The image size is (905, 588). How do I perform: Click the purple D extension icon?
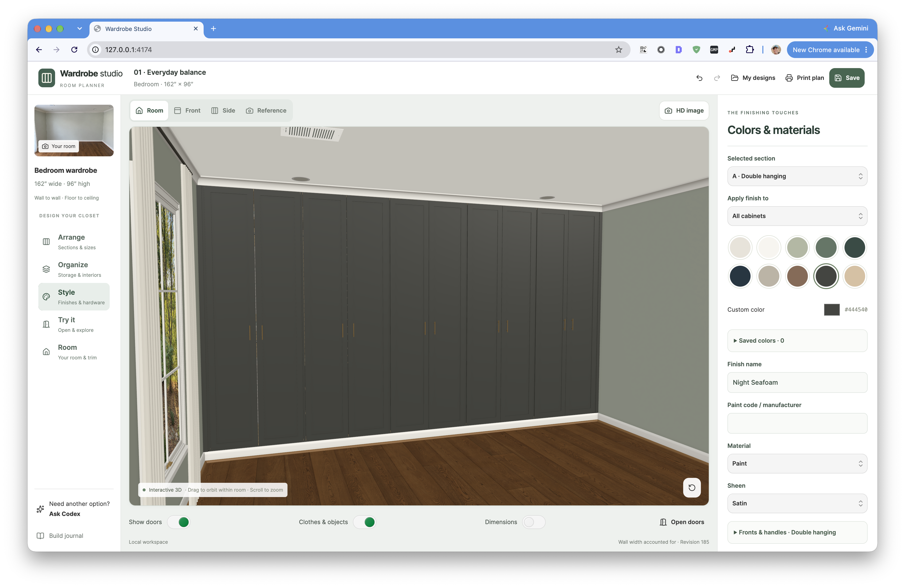678,50
